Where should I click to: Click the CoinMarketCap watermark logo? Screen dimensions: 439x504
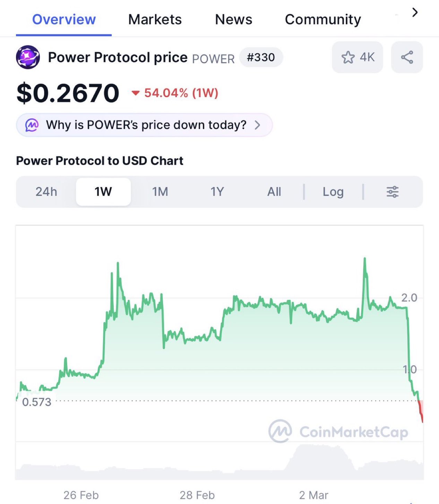click(x=280, y=431)
